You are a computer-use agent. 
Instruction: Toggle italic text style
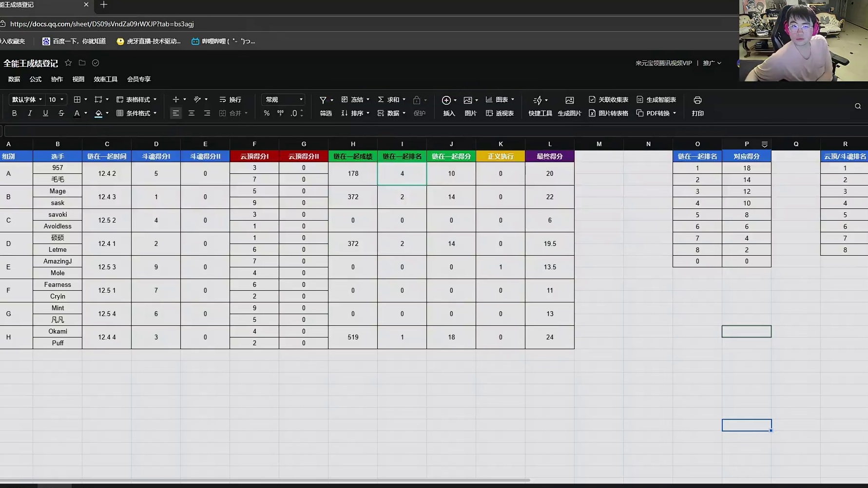30,113
